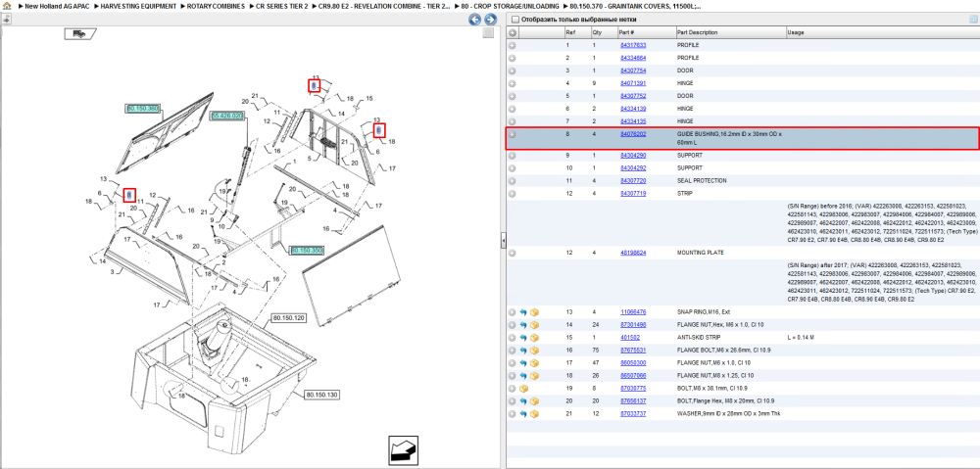
Task: Click the plus icon for SEAL PROTECTION row
Action: click(x=512, y=181)
